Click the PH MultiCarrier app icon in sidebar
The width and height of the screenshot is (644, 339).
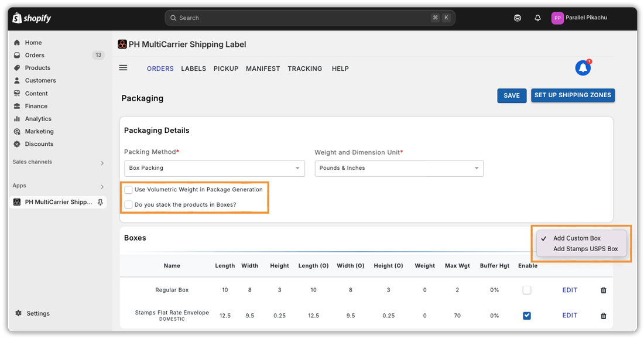17,202
